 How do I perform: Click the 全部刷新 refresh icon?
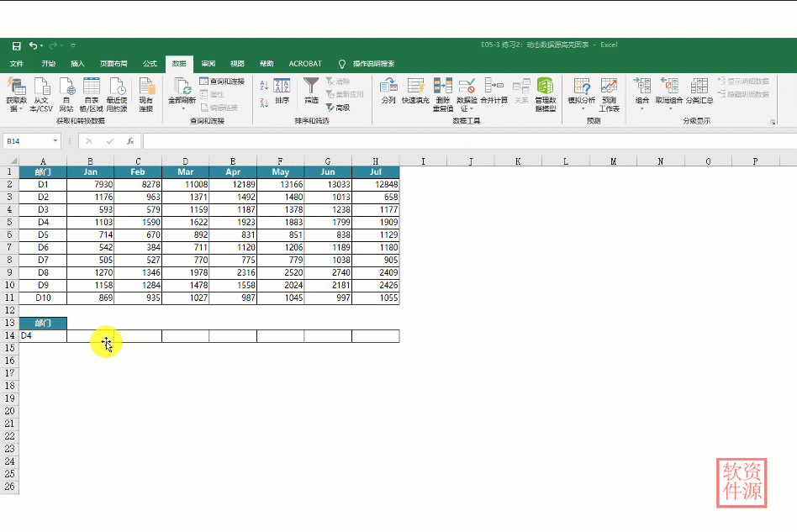(x=182, y=87)
